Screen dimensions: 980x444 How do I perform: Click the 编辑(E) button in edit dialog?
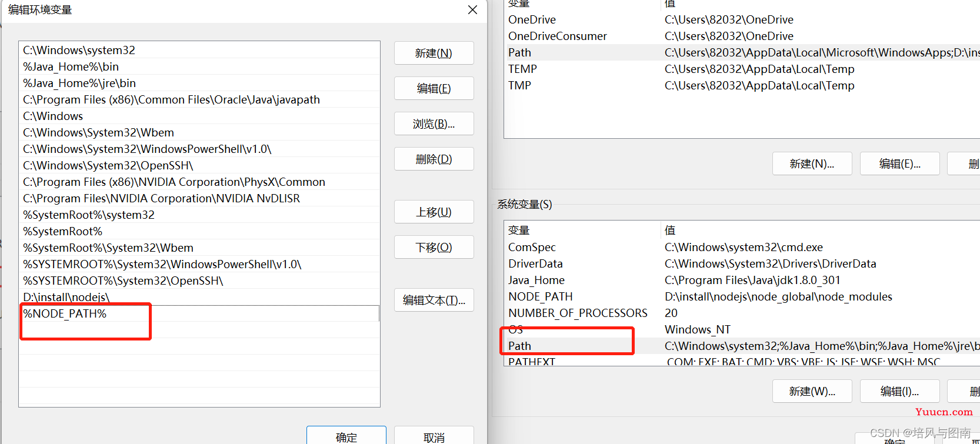[x=434, y=88]
